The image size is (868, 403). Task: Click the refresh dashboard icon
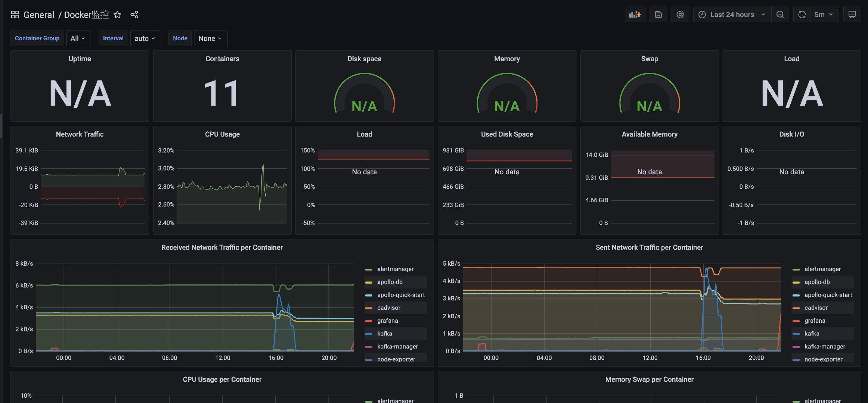tap(802, 15)
